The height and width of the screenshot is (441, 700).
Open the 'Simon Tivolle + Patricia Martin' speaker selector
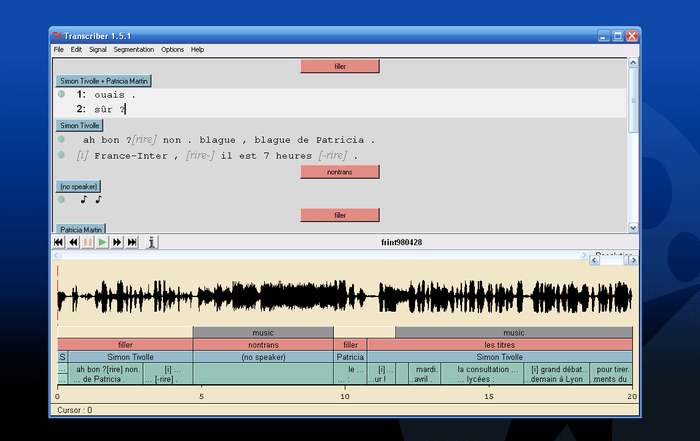(104, 80)
